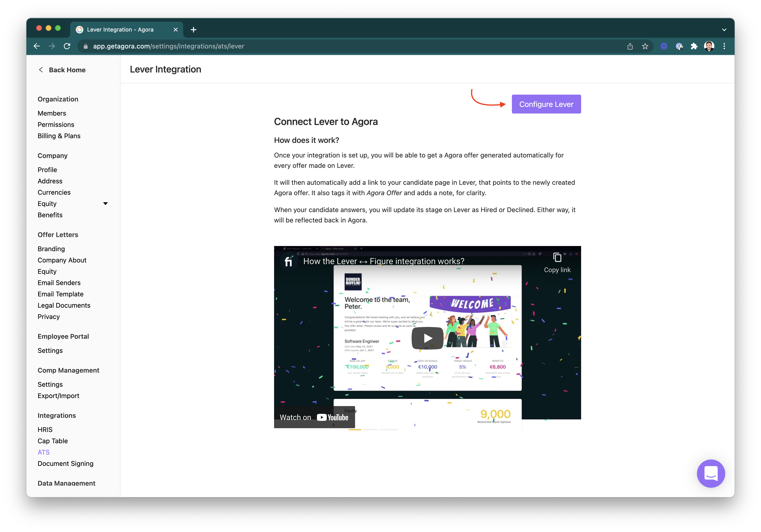The height and width of the screenshot is (532, 761).
Task: Expand the Equity submenu arrow
Action: (x=106, y=204)
